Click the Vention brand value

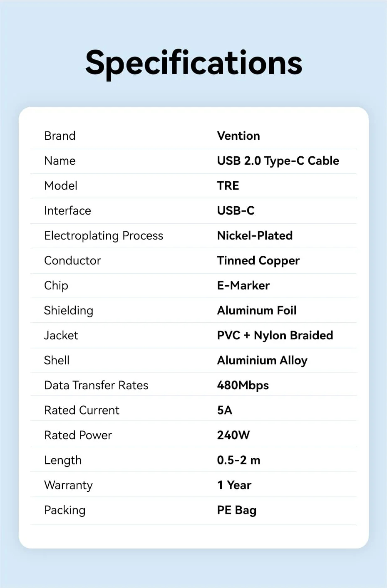[x=238, y=136]
